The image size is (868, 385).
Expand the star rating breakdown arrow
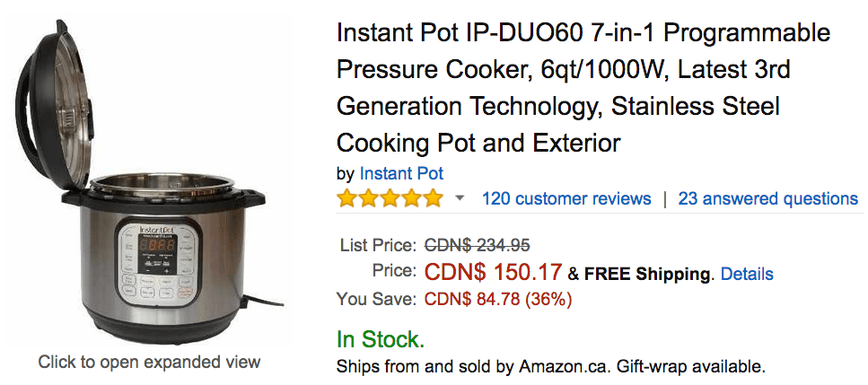460,199
